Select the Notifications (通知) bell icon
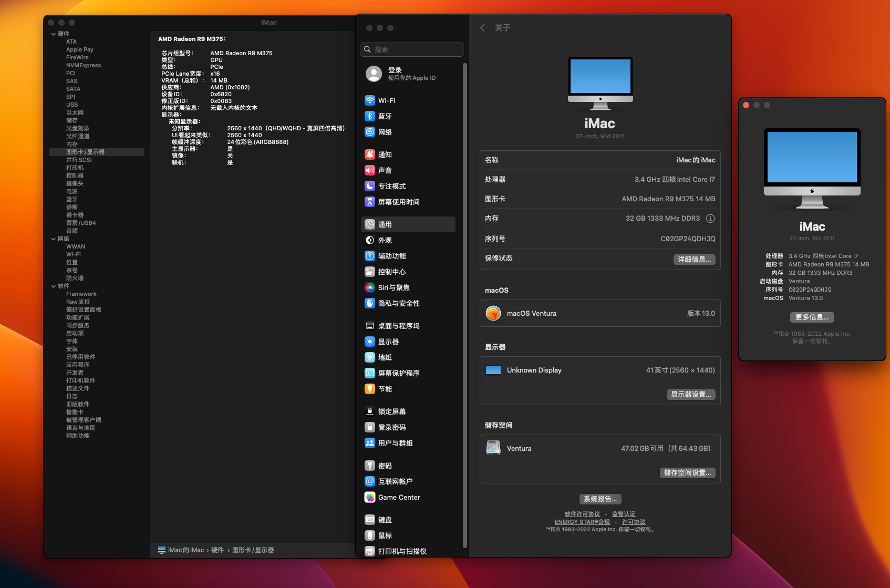The width and height of the screenshot is (890, 588). pyautogui.click(x=370, y=154)
